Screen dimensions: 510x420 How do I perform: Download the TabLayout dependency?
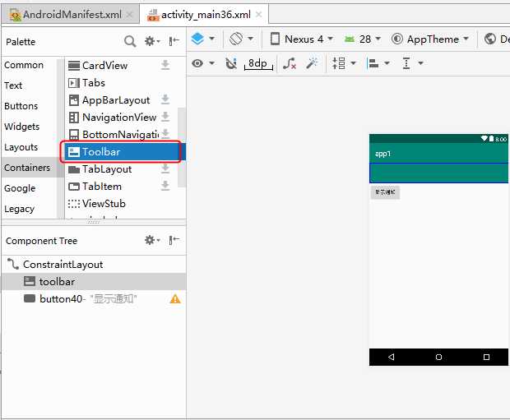tap(165, 168)
